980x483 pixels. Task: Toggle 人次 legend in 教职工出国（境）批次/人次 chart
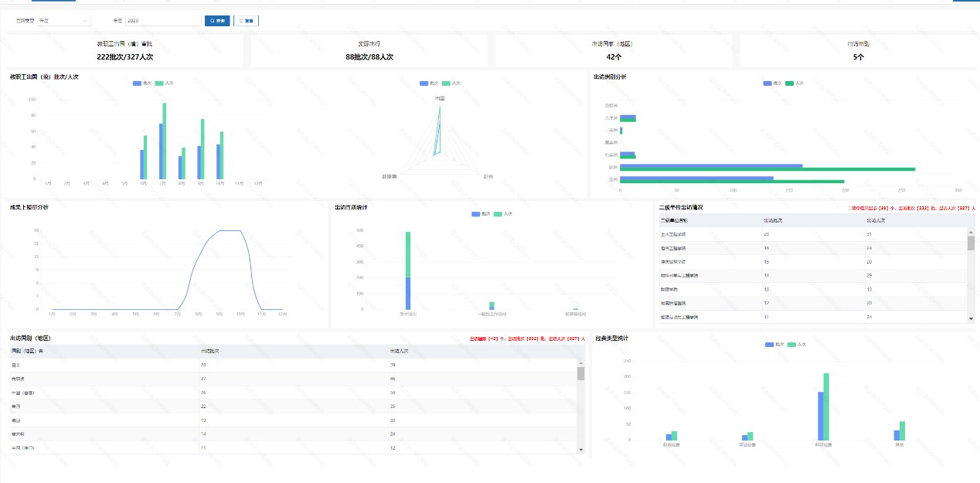pos(164,83)
